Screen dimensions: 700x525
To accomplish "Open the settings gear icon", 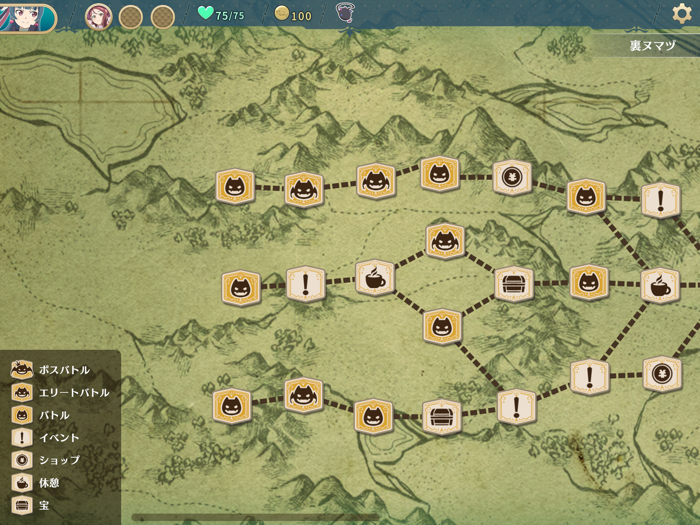I will (682, 13).
